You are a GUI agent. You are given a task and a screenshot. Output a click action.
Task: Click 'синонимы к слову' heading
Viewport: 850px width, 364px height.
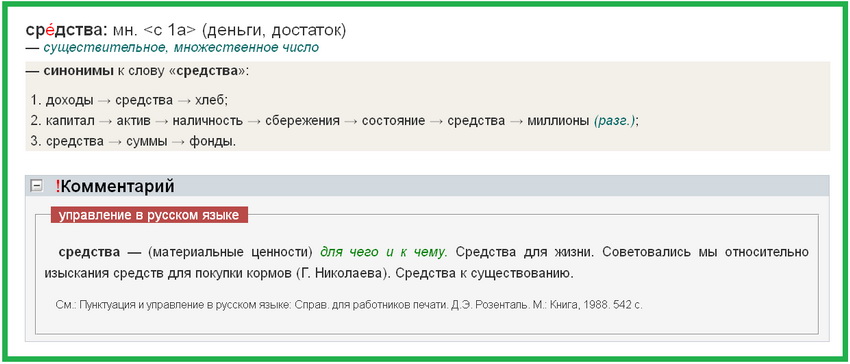pos(137,72)
